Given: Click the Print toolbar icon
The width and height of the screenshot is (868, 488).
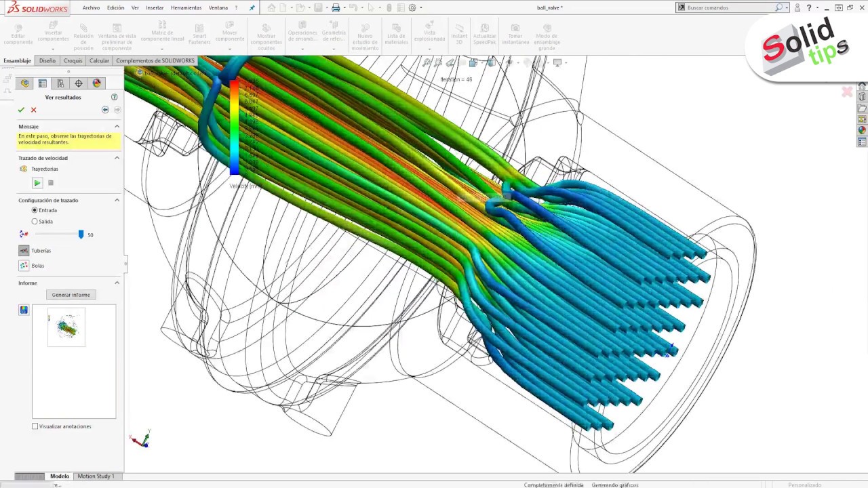Looking at the screenshot, I should coord(336,7).
